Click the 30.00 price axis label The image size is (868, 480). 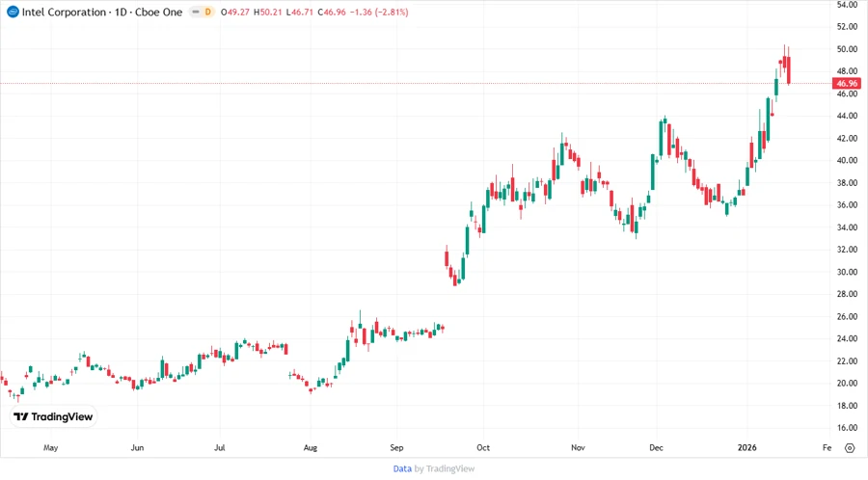point(847,272)
